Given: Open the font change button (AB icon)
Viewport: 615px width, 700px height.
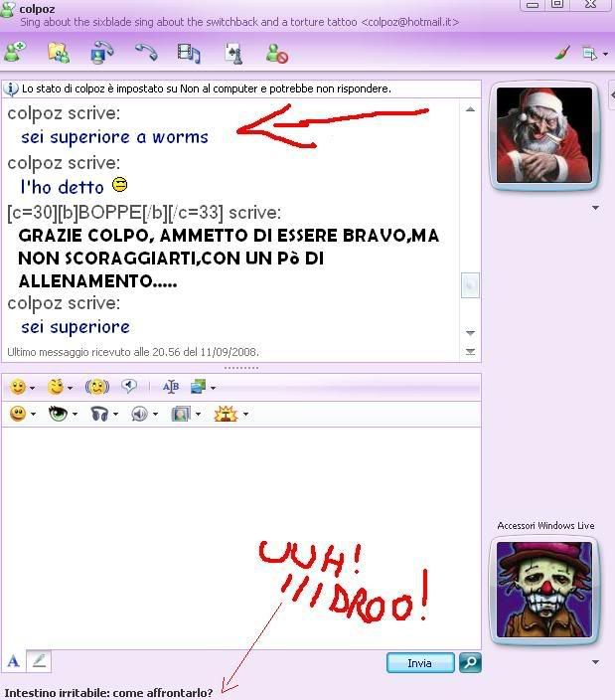Looking at the screenshot, I should [170, 387].
